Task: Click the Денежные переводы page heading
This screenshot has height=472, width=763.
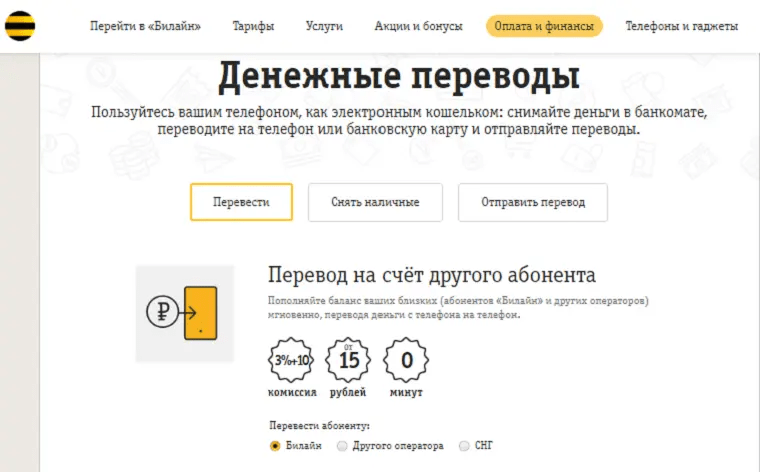Action: pos(399,77)
